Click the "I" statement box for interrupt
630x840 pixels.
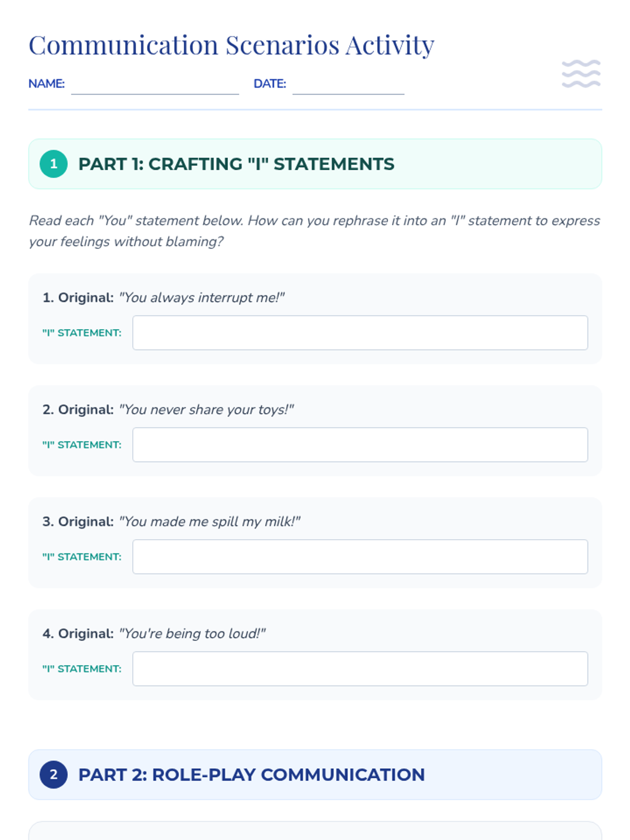coord(360,333)
